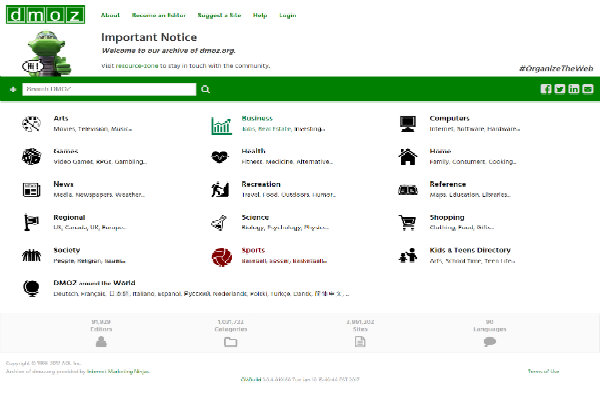Viewport: 600px width, 400px height.
Task: Select Software under Computers
Action: click(471, 129)
